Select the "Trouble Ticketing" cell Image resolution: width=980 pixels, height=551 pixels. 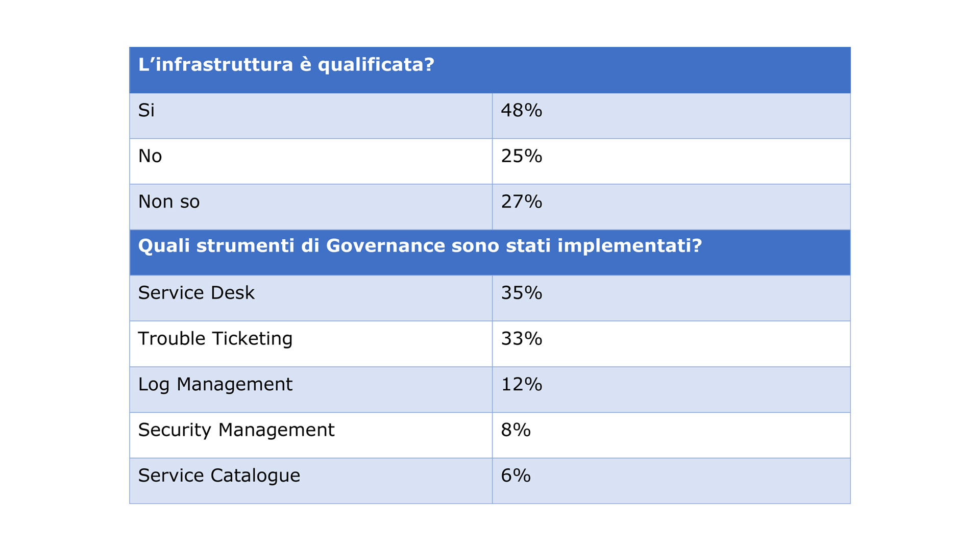click(x=310, y=343)
